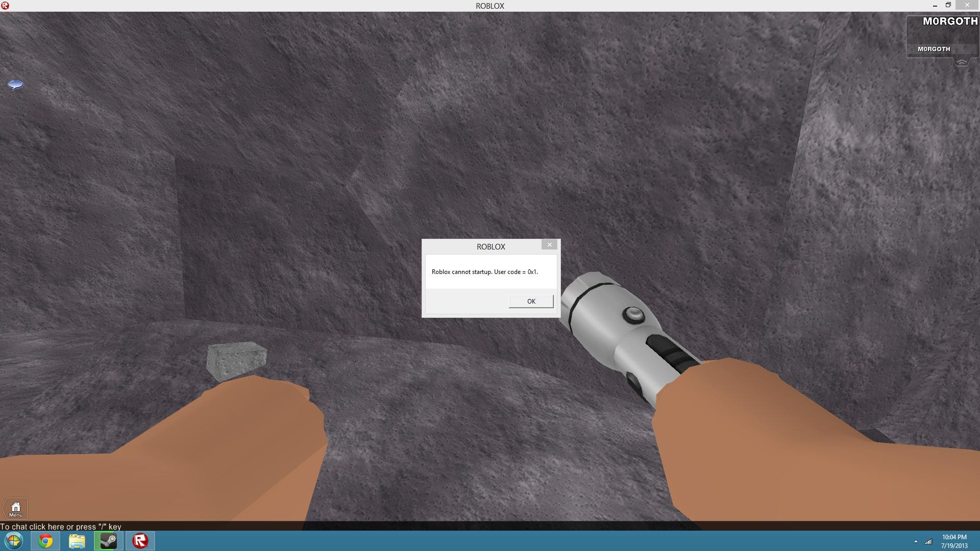Show hidden system tray icons
Image resolution: width=980 pixels, height=551 pixels.
point(916,541)
